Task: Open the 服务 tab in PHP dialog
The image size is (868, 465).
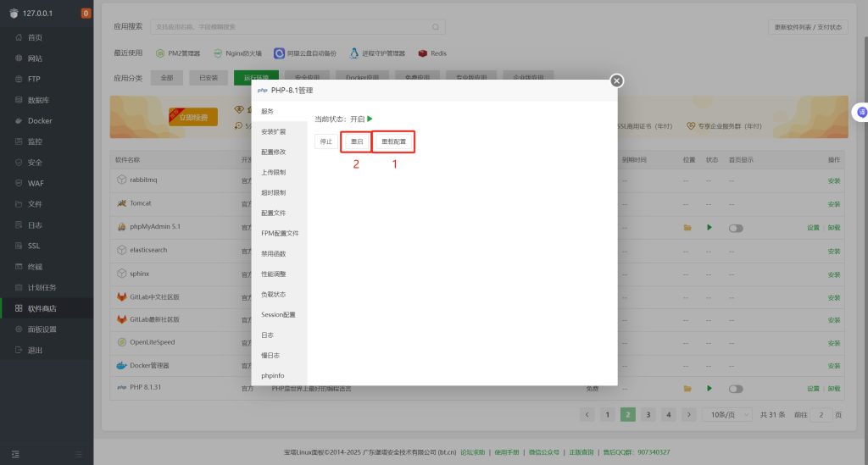Action: click(x=279, y=111)
